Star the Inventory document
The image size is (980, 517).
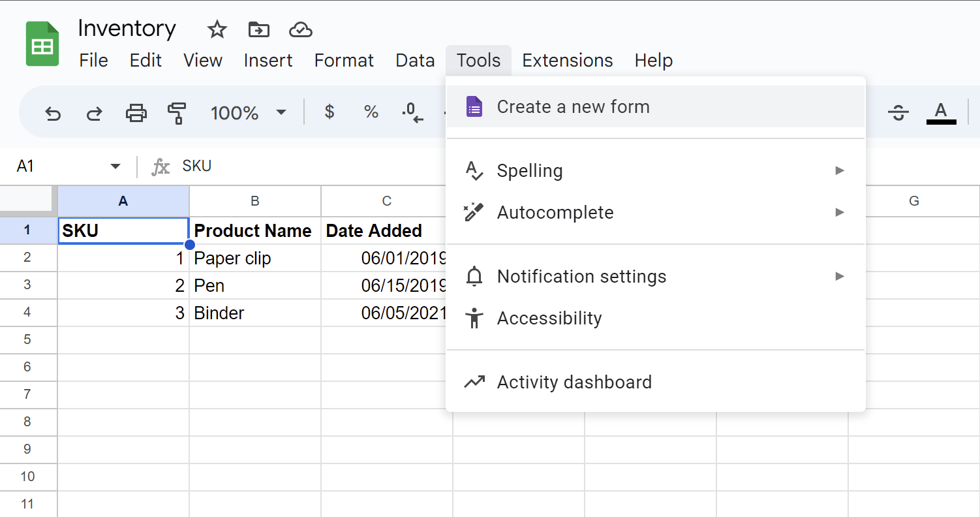click(x=217, y=29)
